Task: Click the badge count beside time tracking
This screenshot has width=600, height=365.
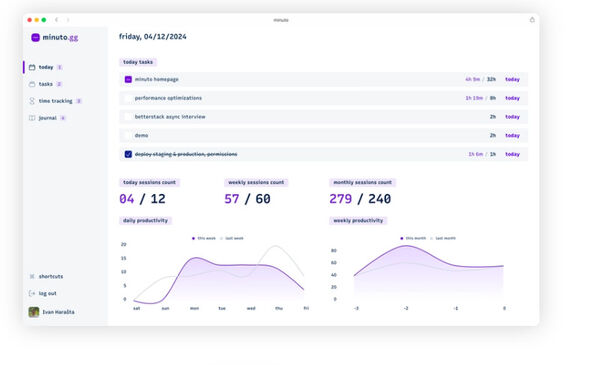Action: (79, 101)
